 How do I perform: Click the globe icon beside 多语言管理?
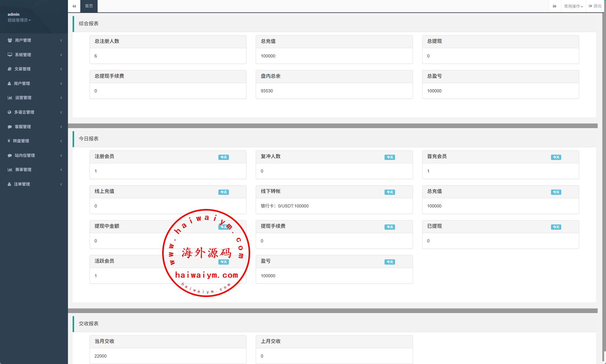tap(10, 112)
